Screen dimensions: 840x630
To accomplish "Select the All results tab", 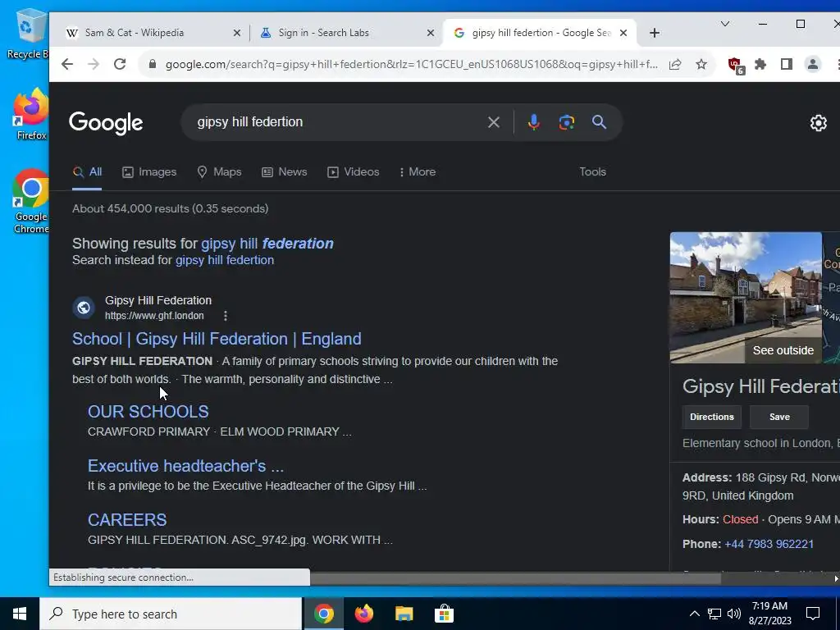I will [87, 172].
